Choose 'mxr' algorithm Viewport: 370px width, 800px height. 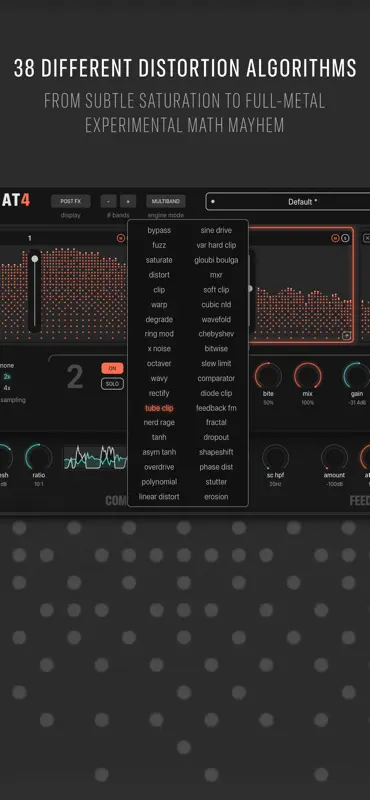216,275
